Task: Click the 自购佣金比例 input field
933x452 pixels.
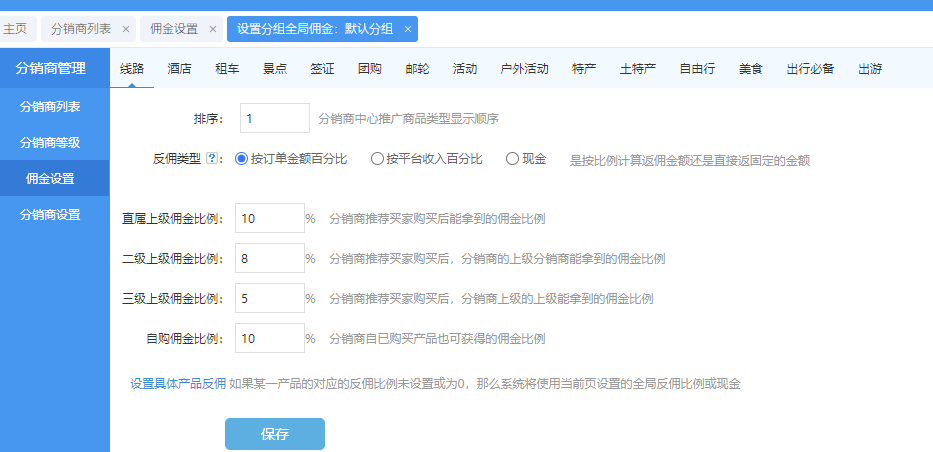Action: click(269, 338)
